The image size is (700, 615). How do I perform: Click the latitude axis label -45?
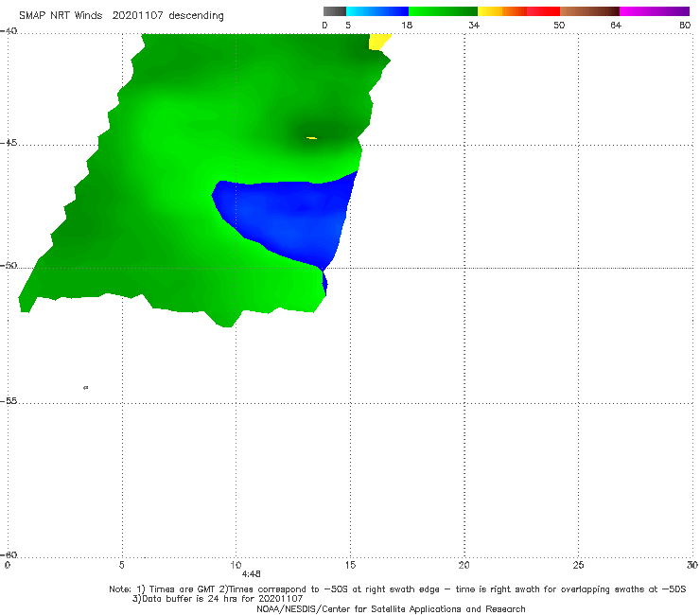[9, 143]
